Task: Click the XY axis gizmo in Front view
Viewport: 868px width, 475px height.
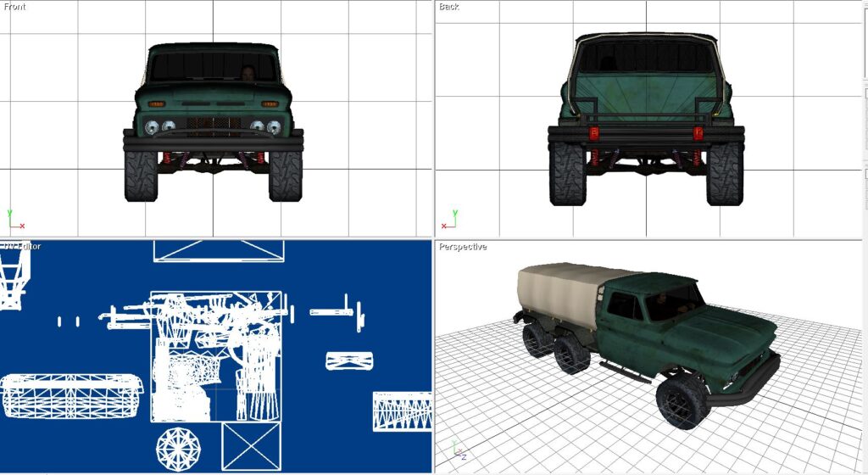Action: tap(15, 219)
